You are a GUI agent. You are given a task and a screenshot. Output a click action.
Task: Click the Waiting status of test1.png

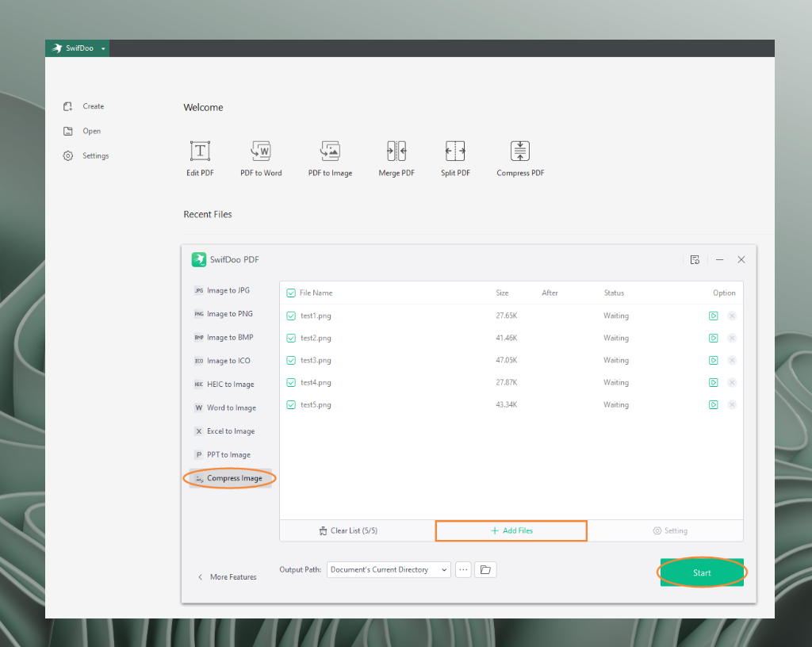point(615,316)
